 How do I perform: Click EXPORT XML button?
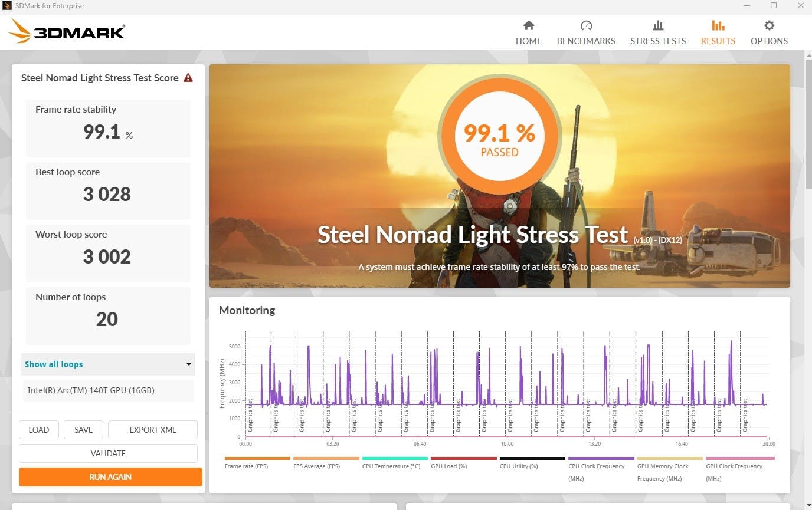[x=153, y=430]
